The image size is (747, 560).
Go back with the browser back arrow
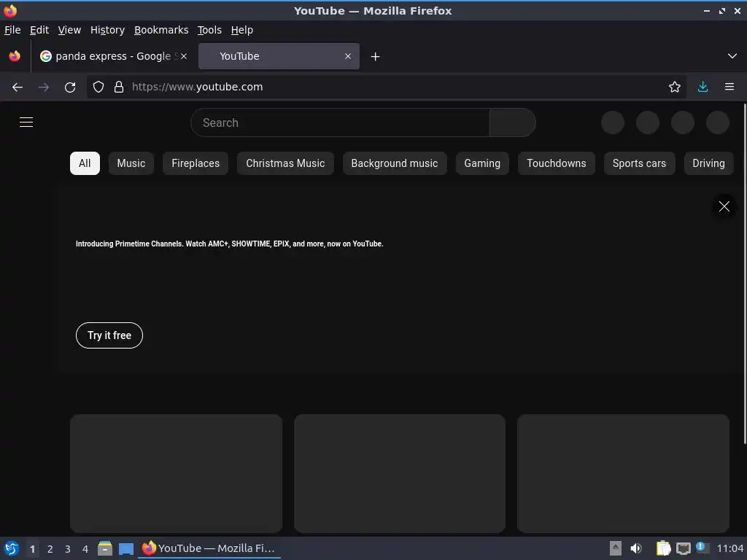click(x=18, y=87)
